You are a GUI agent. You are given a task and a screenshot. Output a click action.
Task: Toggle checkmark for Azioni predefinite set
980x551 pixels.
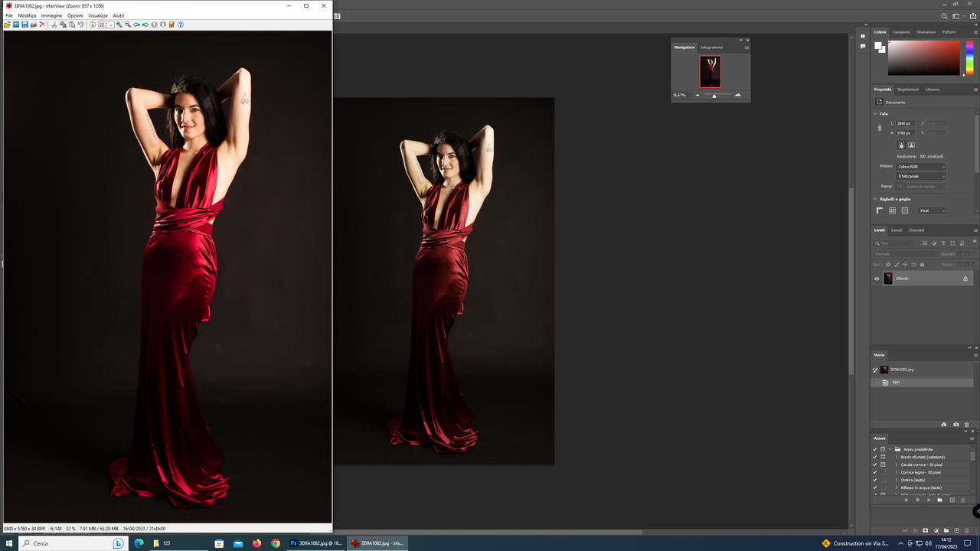[875, 449]
